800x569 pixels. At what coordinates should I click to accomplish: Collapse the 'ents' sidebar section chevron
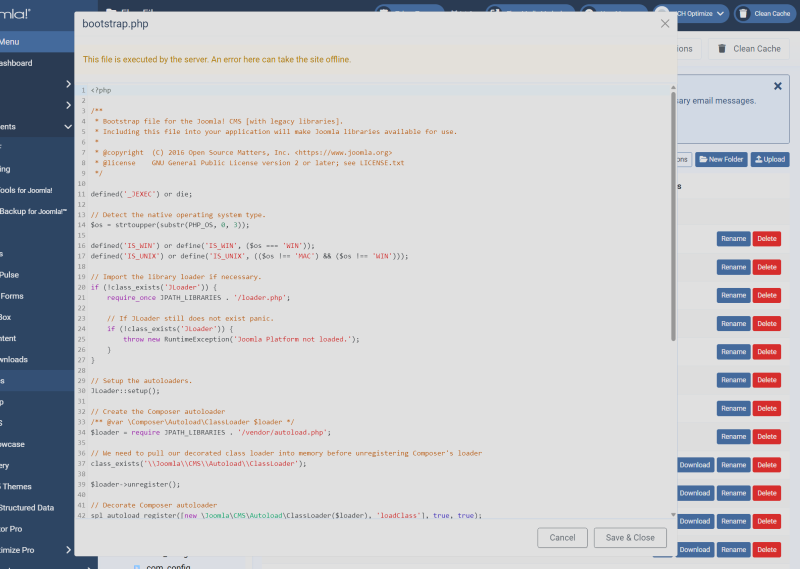tap(68, 127)
